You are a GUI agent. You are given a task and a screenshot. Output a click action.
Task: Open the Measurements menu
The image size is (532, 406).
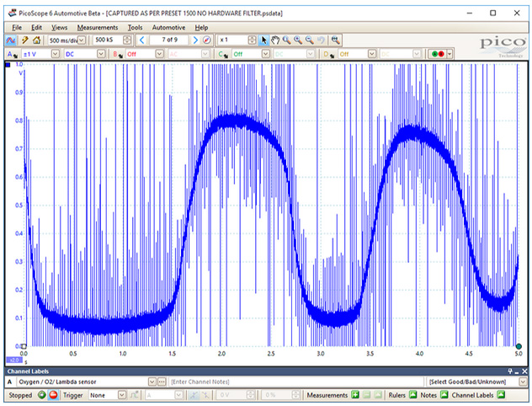[x=98, y=28]
